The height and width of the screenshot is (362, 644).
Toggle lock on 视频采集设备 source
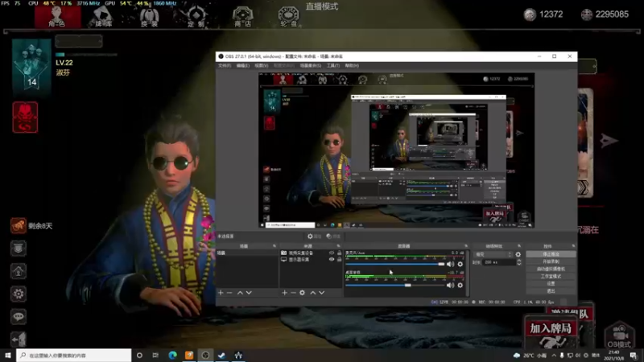tap(339, 253)
